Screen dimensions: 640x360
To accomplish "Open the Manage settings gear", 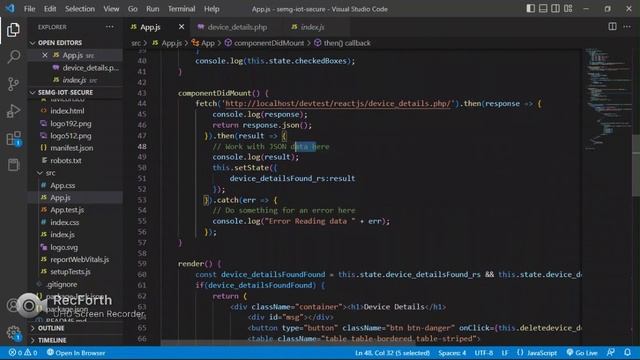I will (x=13, y=333).
